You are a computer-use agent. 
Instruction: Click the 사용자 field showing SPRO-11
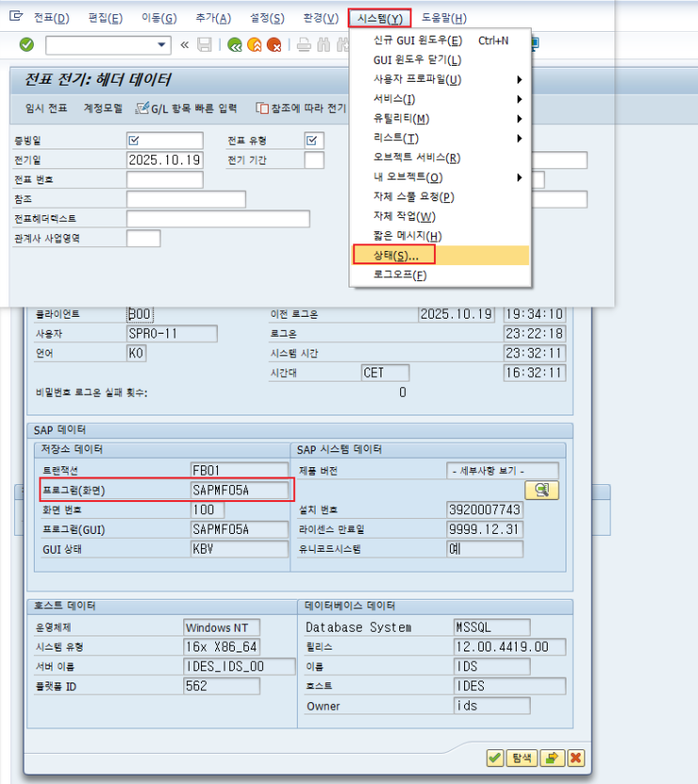point(172,334)
